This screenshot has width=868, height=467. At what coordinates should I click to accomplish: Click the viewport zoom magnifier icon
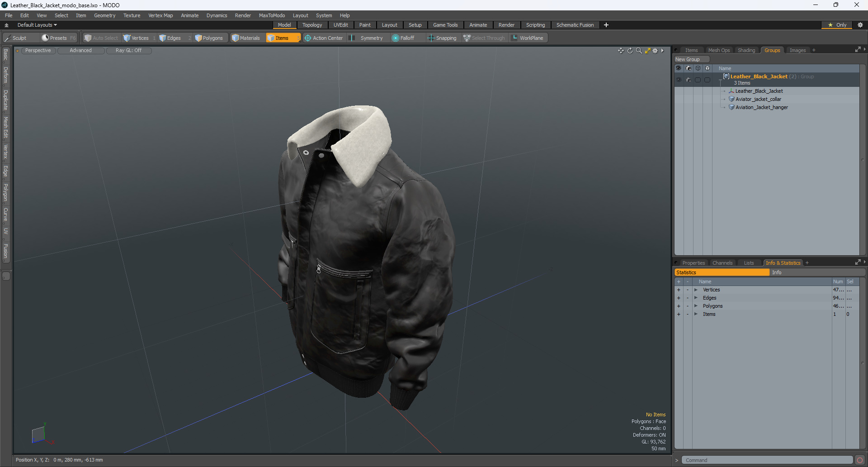point(639,51)
